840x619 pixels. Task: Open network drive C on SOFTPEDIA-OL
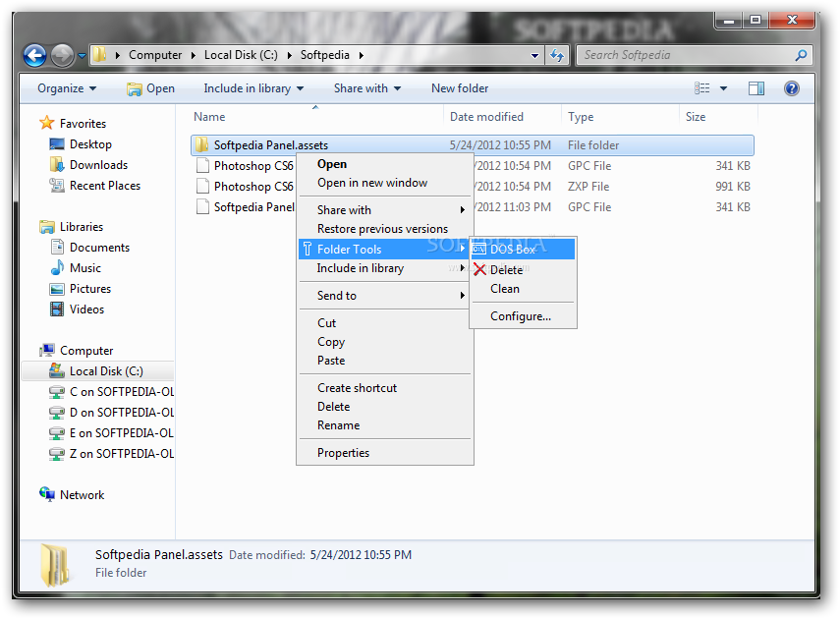[111, 392]
